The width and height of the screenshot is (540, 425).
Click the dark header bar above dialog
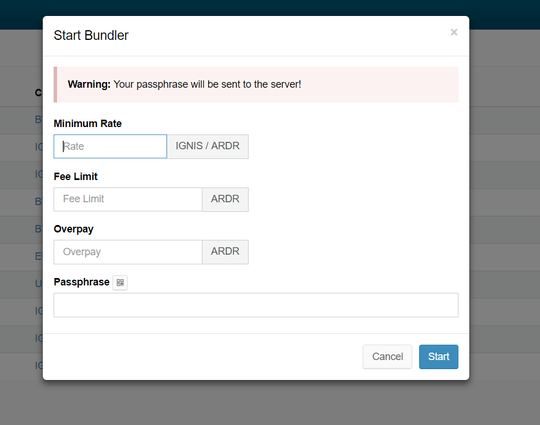[270, 8]
